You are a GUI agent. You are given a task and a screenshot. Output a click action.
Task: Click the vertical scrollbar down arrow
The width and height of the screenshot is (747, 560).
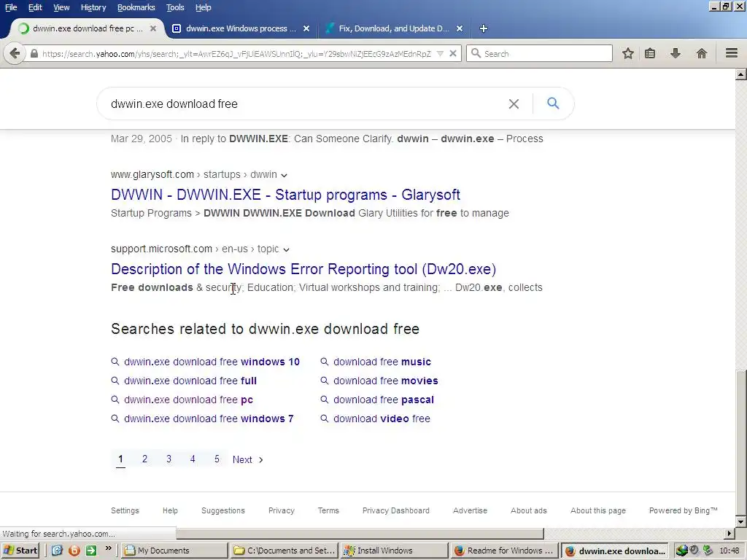click(741, 521)
